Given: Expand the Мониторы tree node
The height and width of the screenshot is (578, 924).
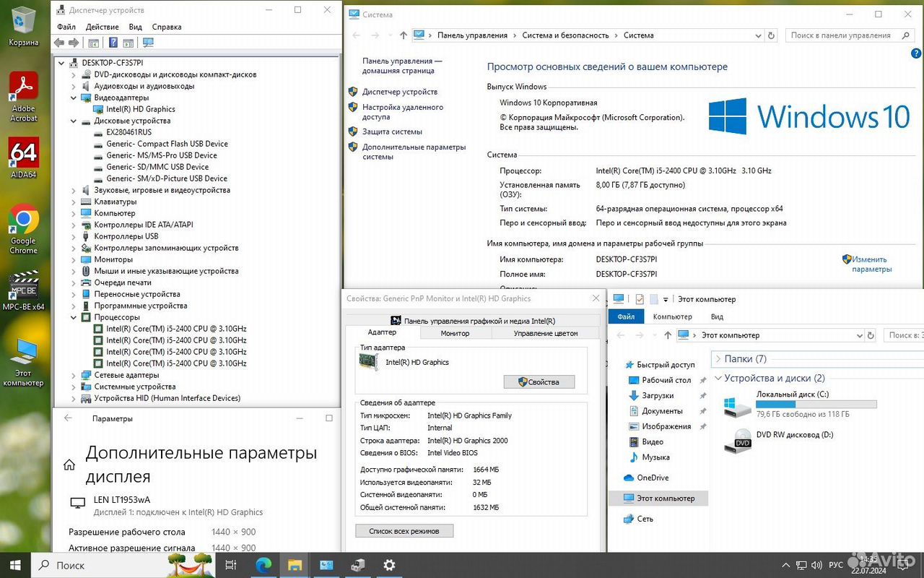Looking at the screenshot, I should point(74,259).
